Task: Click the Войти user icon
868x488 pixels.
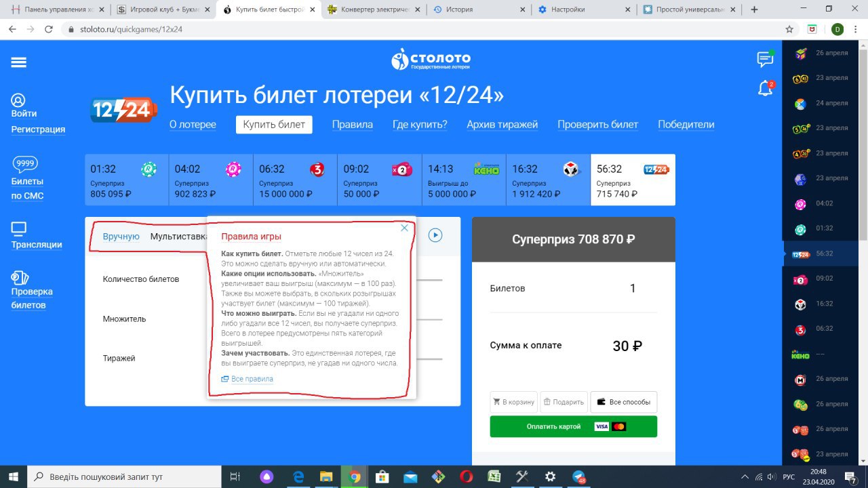Action: (18, 100)
